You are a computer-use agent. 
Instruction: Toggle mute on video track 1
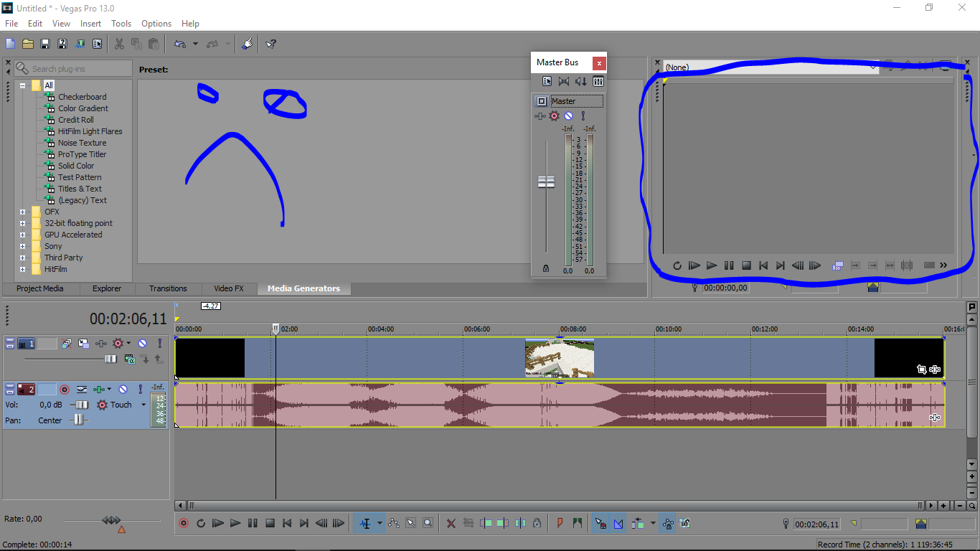[x=142, y=344]
